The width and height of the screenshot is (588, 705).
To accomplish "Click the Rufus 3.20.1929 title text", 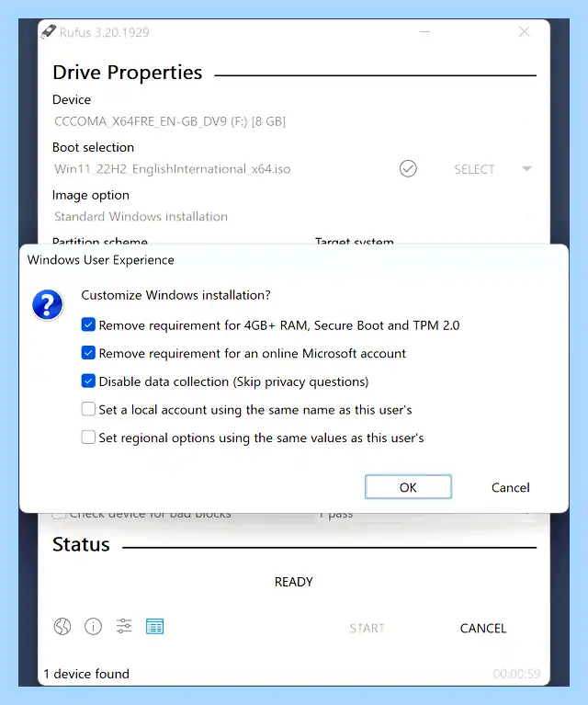I will (x=105, y=32).
